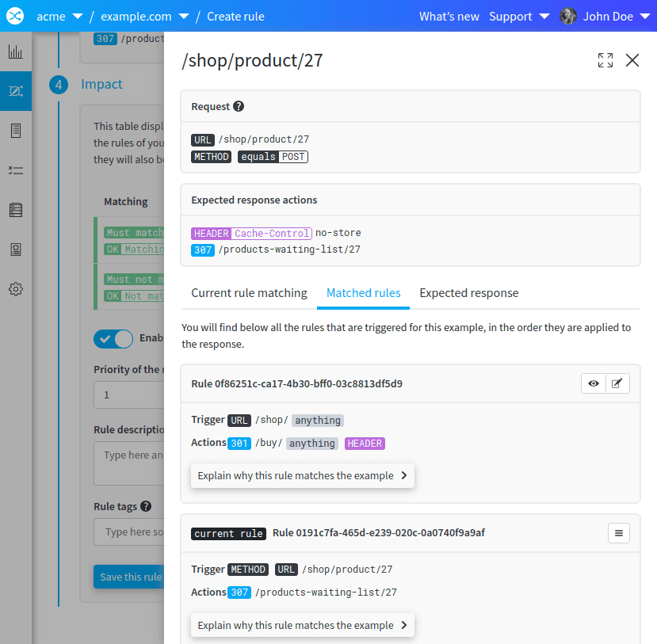Focus the rule priority input field

(x=129, y=394)
